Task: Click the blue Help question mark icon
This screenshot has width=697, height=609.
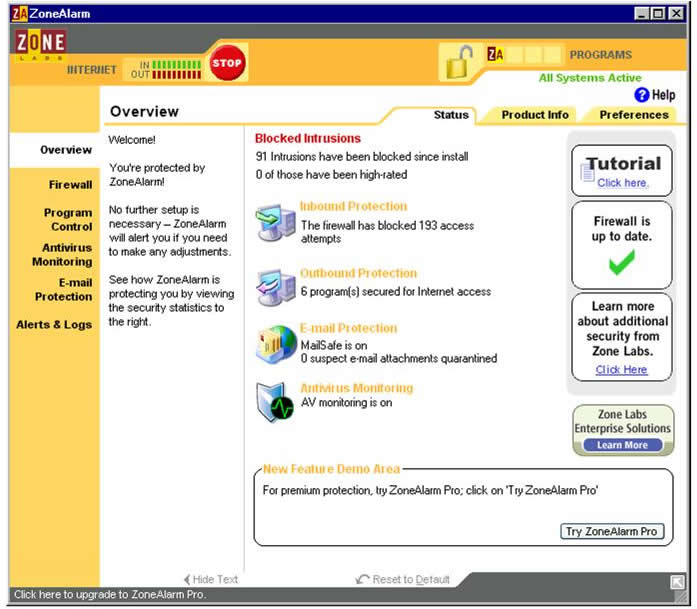Action: [641, 95]
